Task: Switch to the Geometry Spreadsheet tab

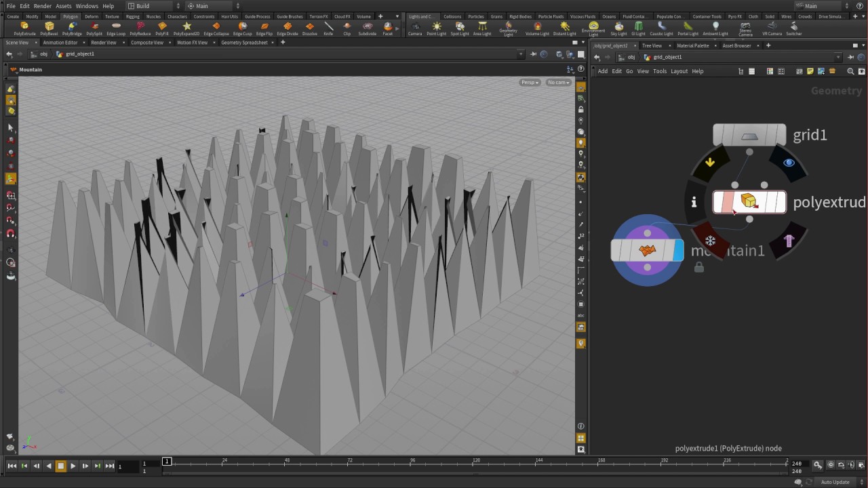Action: coord(244,43)
